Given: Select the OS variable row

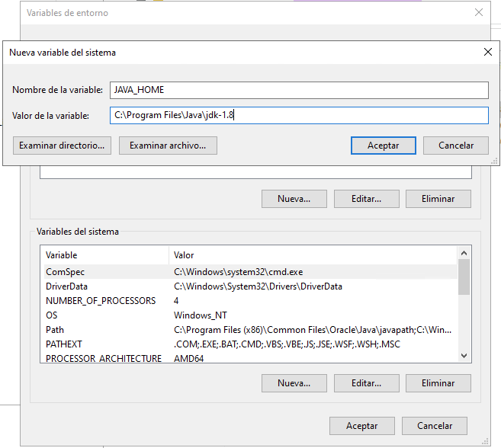Looking at the screenshot, I should coord(249,315).
